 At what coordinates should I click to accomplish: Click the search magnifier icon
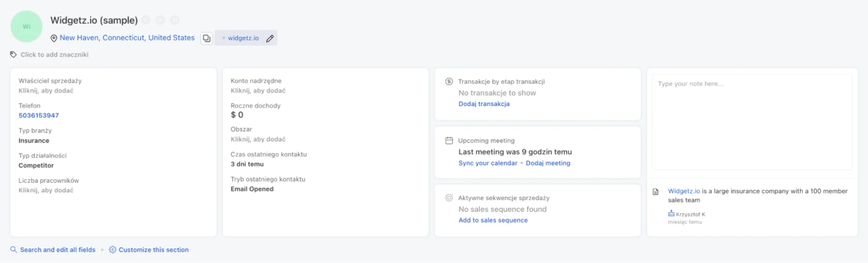(14, 249)
